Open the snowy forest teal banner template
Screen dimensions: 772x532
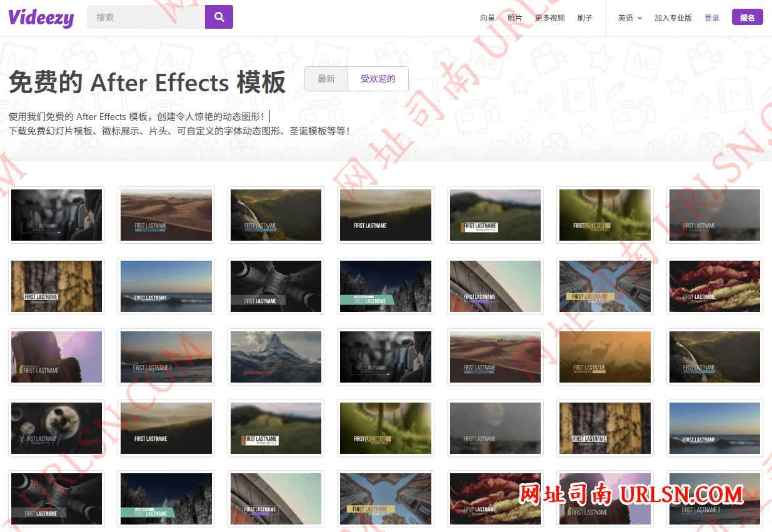[386, 286]
